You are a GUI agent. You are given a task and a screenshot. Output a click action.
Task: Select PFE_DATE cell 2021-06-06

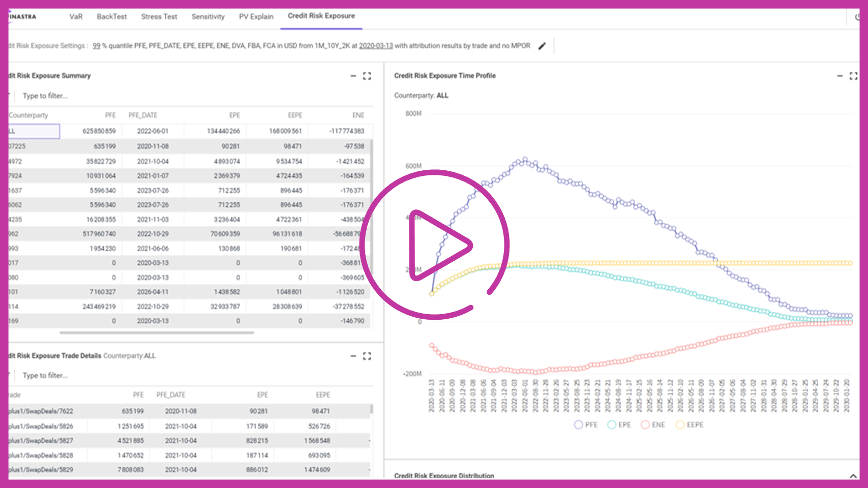point(153,249)
